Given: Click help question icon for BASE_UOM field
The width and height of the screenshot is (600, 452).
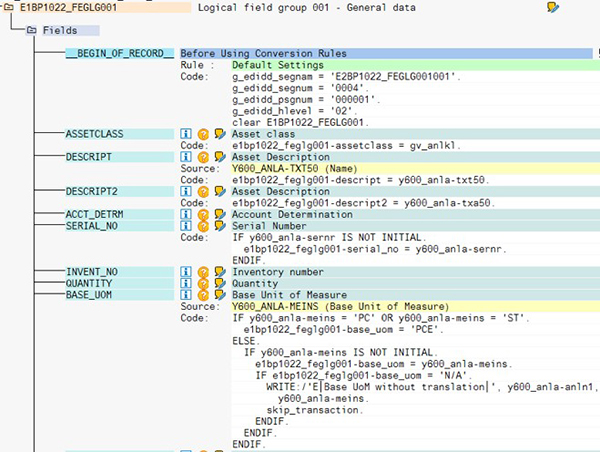Looking at the screenshot, I should pos(203,295).
